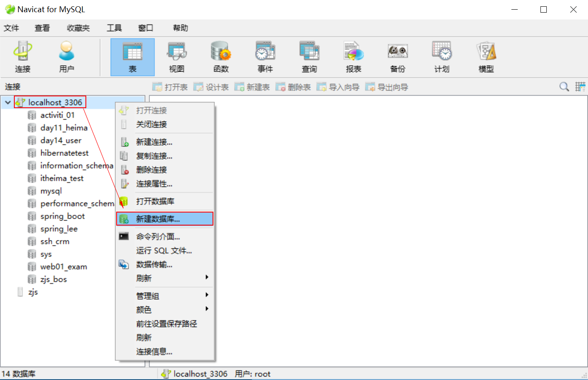Choose 新建连接... in context menu
This screenshot has height=380, width=588.
[165, 142]
